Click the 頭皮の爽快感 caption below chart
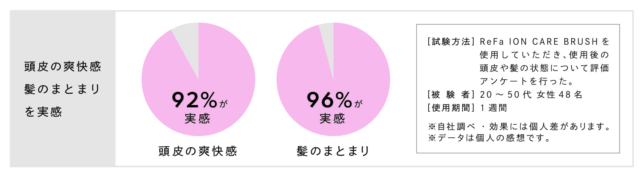The height and width of the screenshot is (177, 644). (x=198, y=151)
